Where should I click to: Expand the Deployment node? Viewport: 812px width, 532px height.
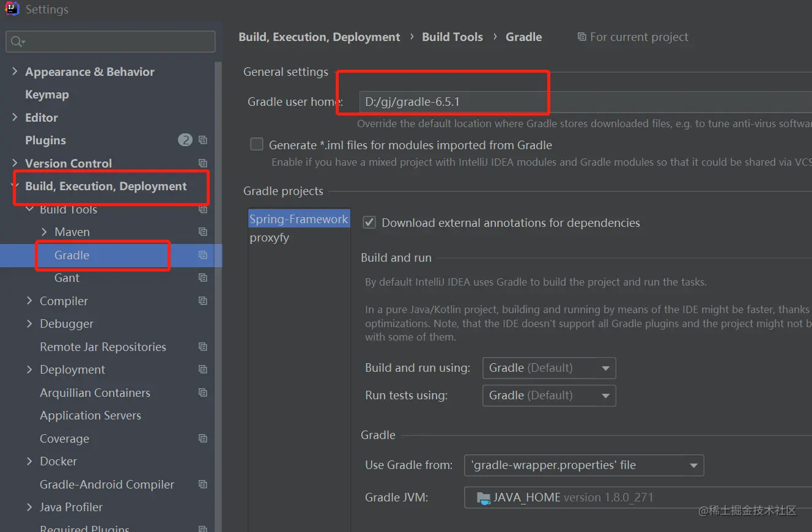[29, 369]
